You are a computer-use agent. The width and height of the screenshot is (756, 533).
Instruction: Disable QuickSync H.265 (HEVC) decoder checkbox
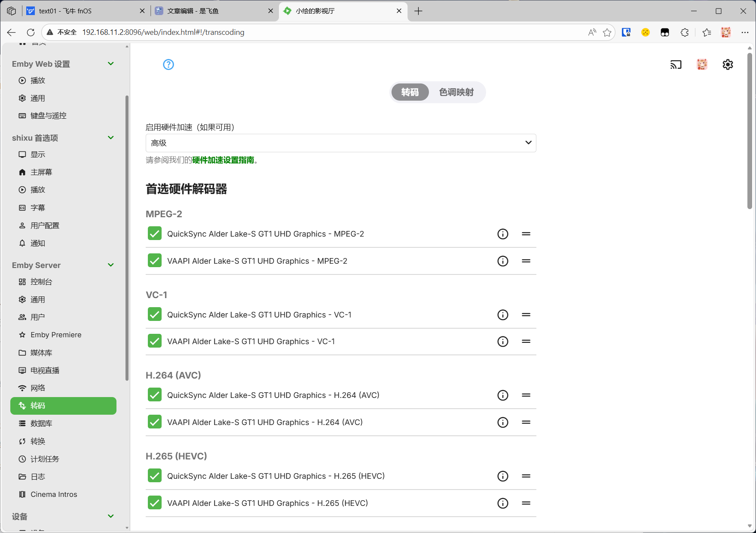click(x=155, y=476)
